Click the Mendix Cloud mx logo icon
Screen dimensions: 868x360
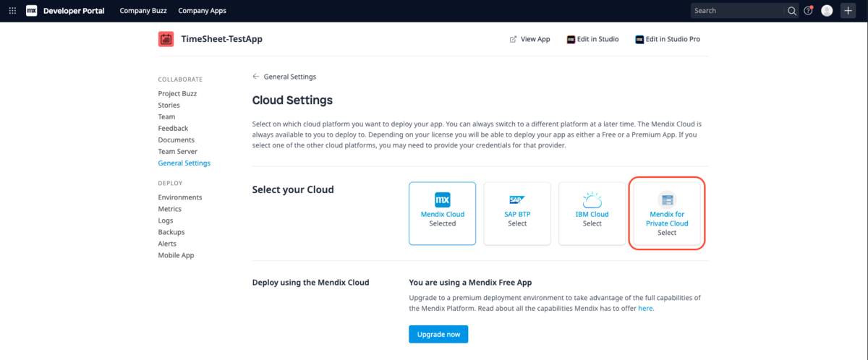pyautogui.click(x=443, y=200)
